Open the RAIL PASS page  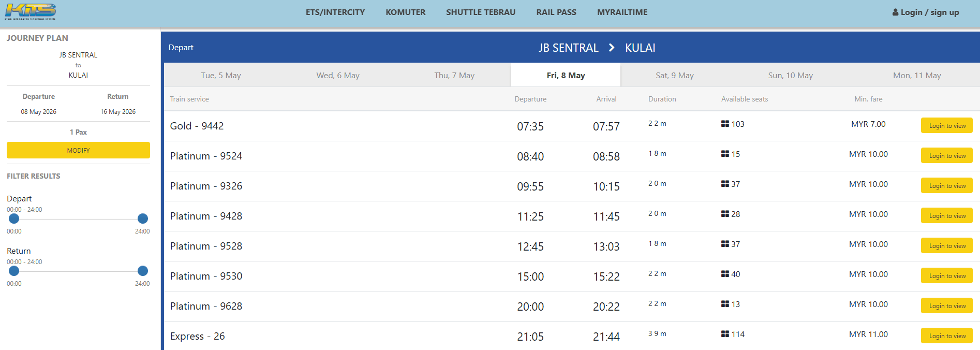click(556, 12)
